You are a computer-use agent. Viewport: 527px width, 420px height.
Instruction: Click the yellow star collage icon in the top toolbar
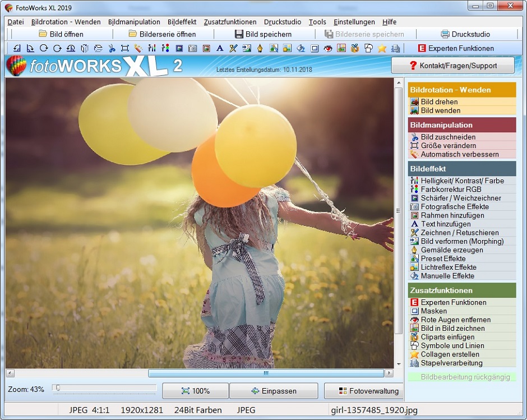[382, 48]
